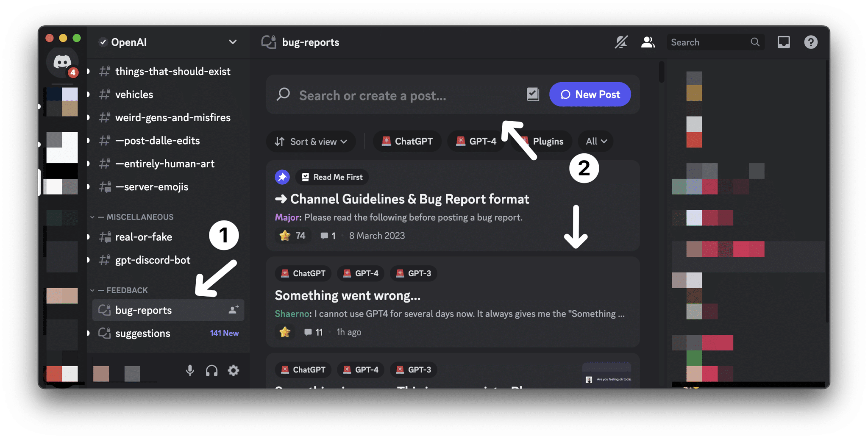The image size is (868, 439).
Task: Open the help question mark icon
Action: [811, 42]
